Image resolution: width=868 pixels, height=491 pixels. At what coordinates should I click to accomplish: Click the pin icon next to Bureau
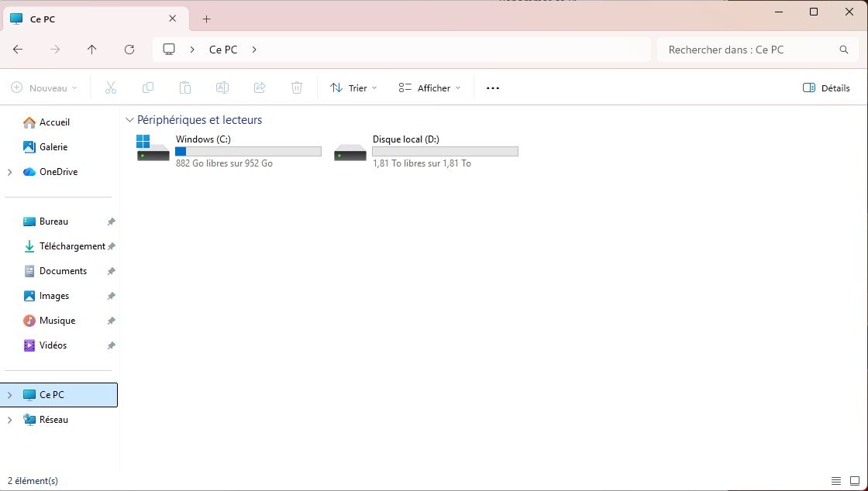click(112, 221)
